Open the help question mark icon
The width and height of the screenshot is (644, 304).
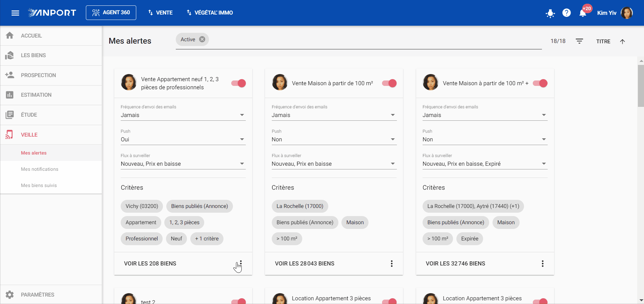pos(567,13)
